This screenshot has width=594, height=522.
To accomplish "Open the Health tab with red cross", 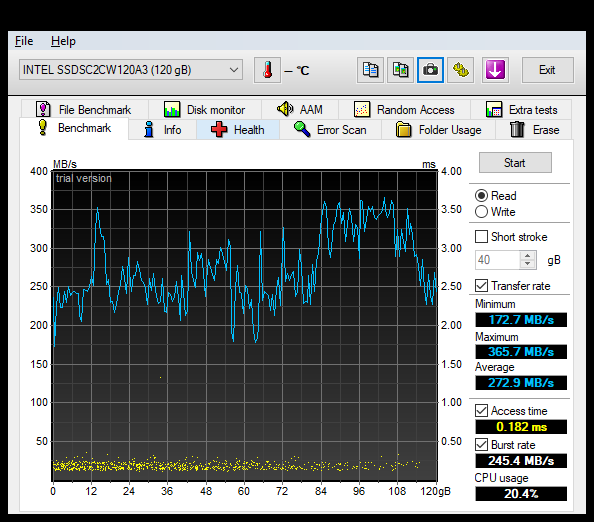I will coord(238,130).
